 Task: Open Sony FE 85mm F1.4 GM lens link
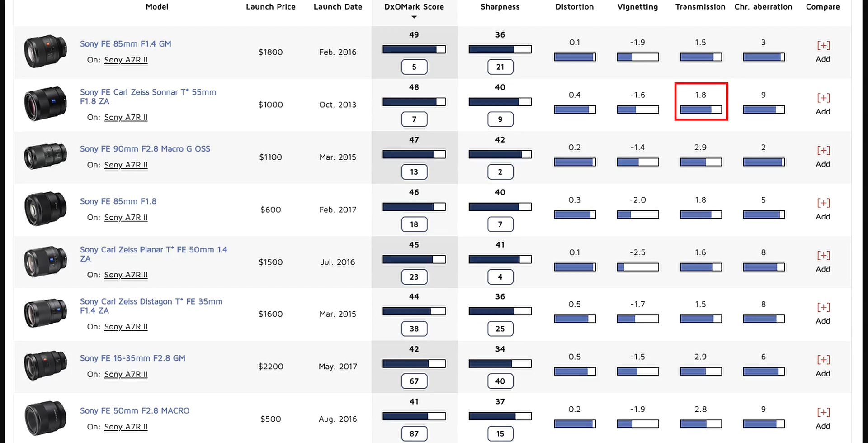[x=125, y=44]
